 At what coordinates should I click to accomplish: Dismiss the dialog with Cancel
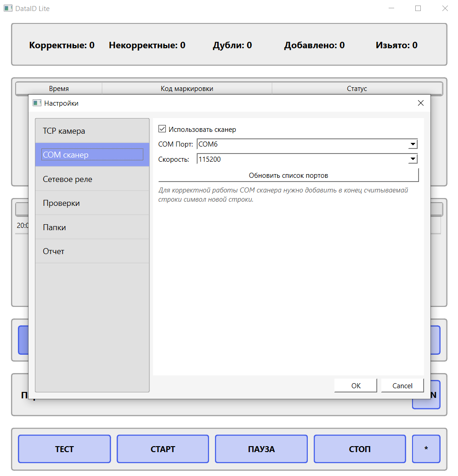pos(402,385)
